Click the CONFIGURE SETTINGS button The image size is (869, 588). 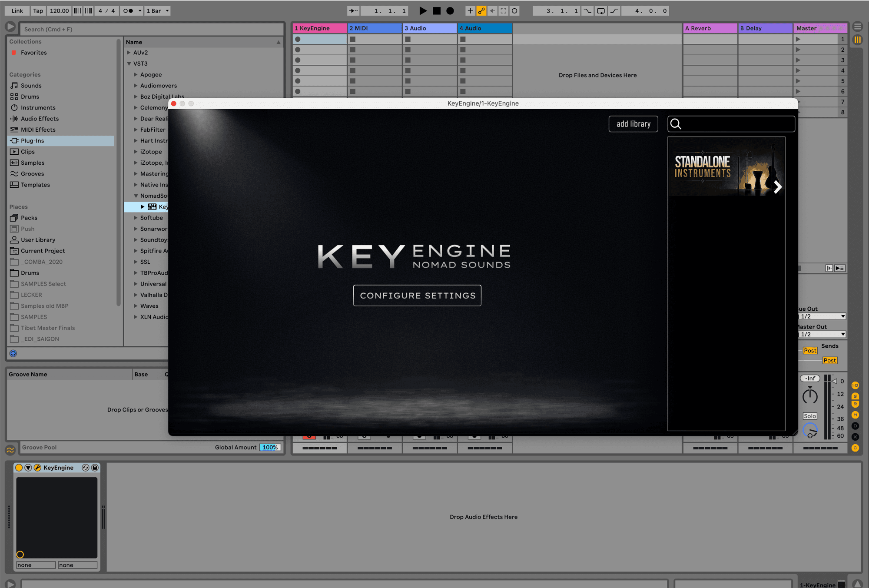(x=417, y=296)
